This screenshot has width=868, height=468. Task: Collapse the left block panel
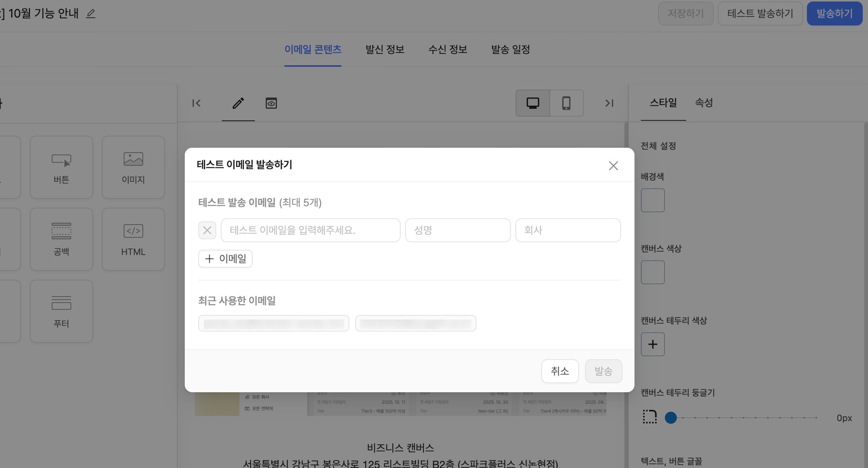click(196, 103)
